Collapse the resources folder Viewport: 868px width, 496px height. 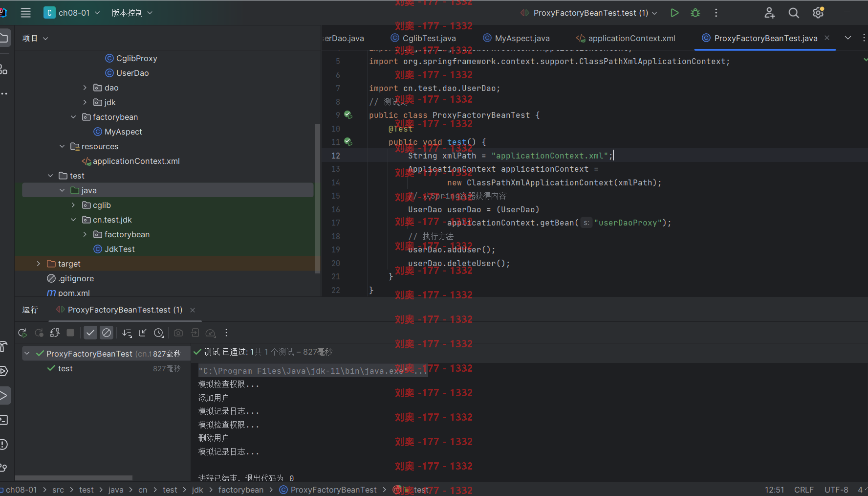[x=62, y=146]
